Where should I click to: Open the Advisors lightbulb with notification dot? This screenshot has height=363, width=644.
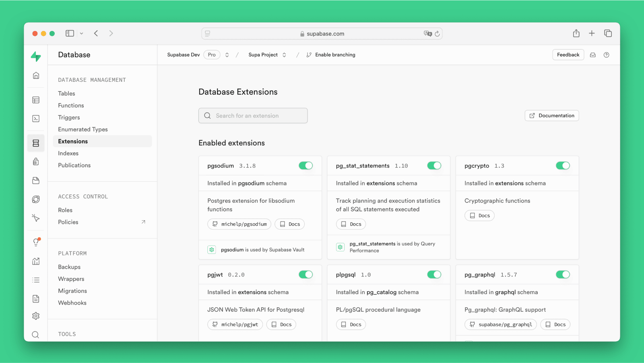(x=36, y=242)
